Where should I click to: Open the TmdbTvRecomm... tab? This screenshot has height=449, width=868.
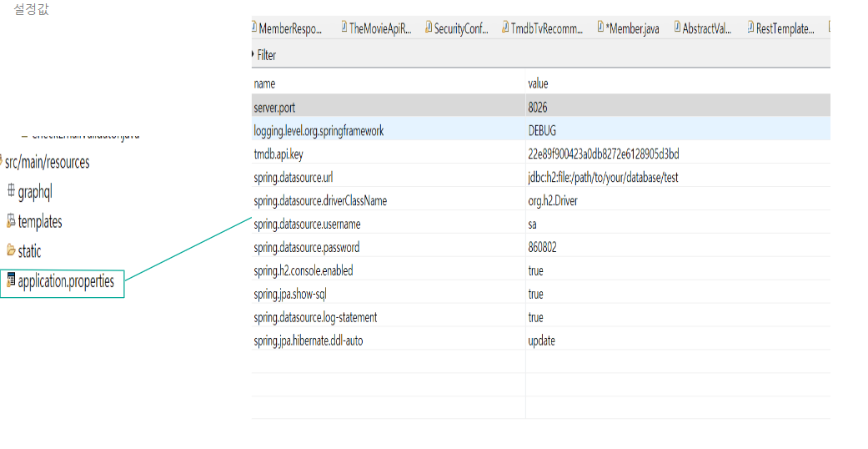click(x=543, y=28)
